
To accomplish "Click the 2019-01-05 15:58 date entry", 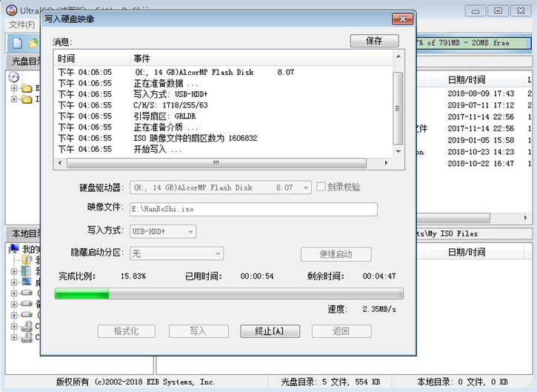I will [481, 140].
